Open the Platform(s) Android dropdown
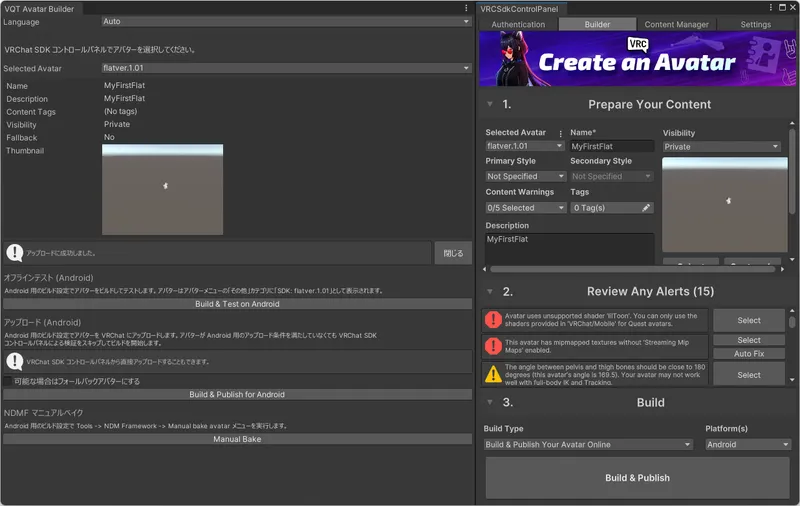The image size is (800, 506). click(747, 444)
